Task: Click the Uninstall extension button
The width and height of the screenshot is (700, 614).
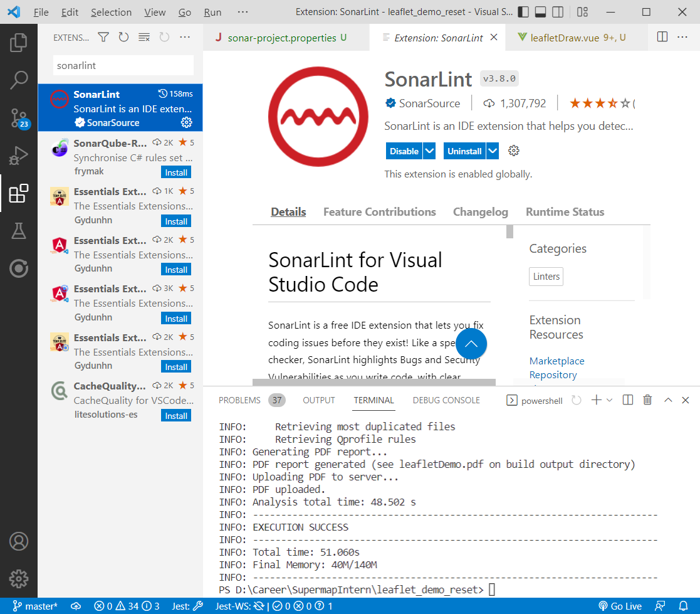Action: [464, 151]
